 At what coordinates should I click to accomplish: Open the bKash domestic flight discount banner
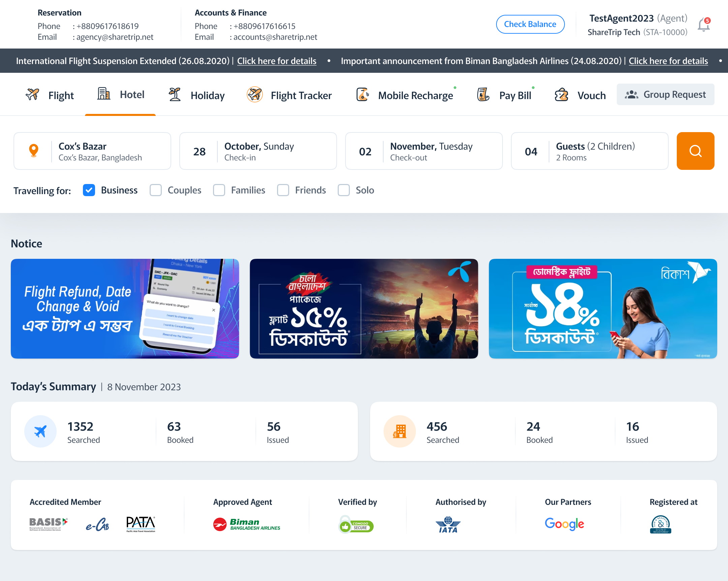pos(603,309)
